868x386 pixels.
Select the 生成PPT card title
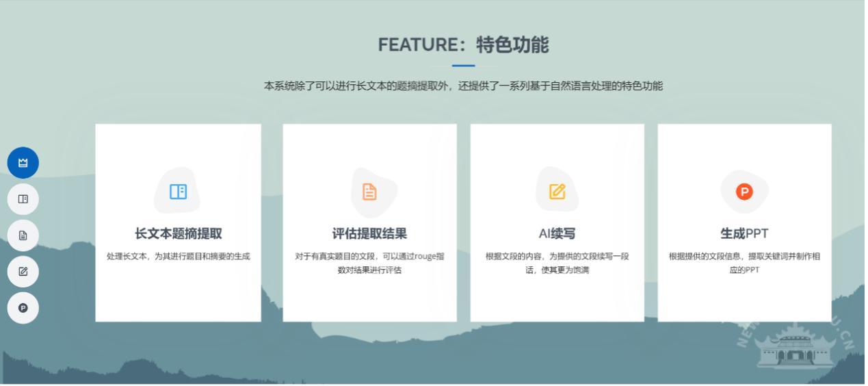[x=744, y=234]
